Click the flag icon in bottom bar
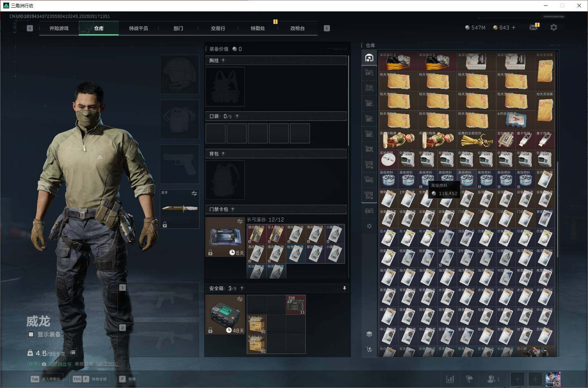 click(x=469, y=379)
